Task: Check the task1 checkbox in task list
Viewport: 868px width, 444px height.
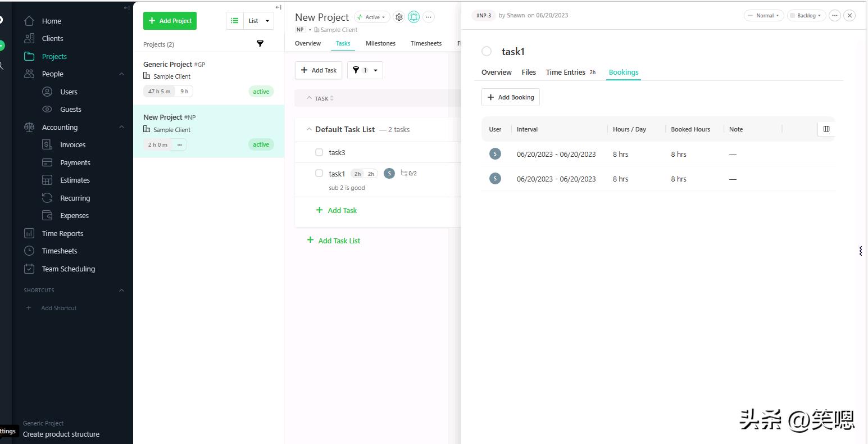Action: click(x=319, y=174)
